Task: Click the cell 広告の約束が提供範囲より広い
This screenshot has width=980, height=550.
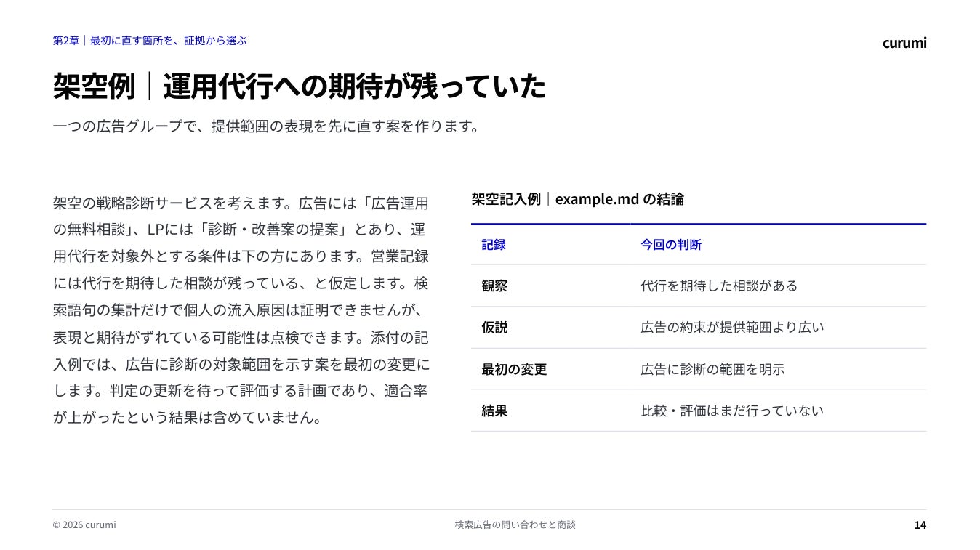Action: [732, 328]
